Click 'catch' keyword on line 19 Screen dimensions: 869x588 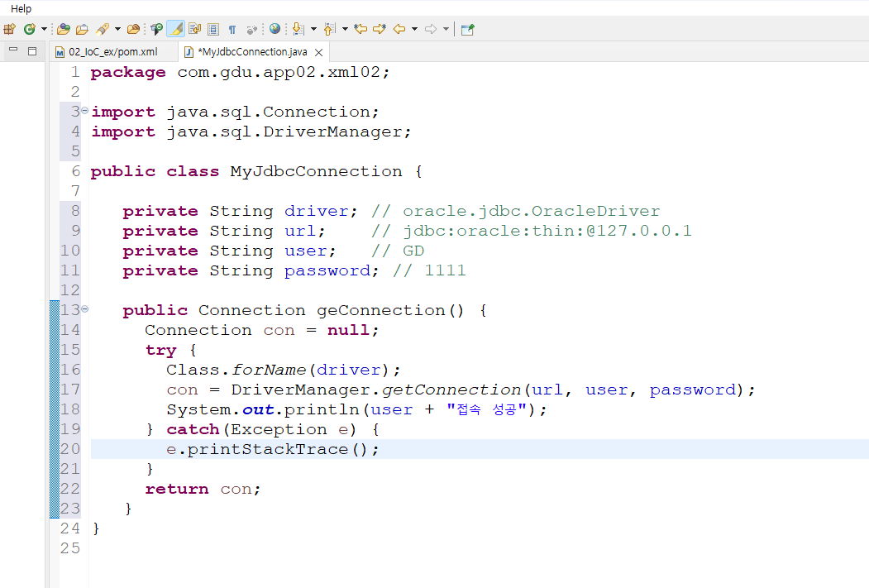coord(193,429)
